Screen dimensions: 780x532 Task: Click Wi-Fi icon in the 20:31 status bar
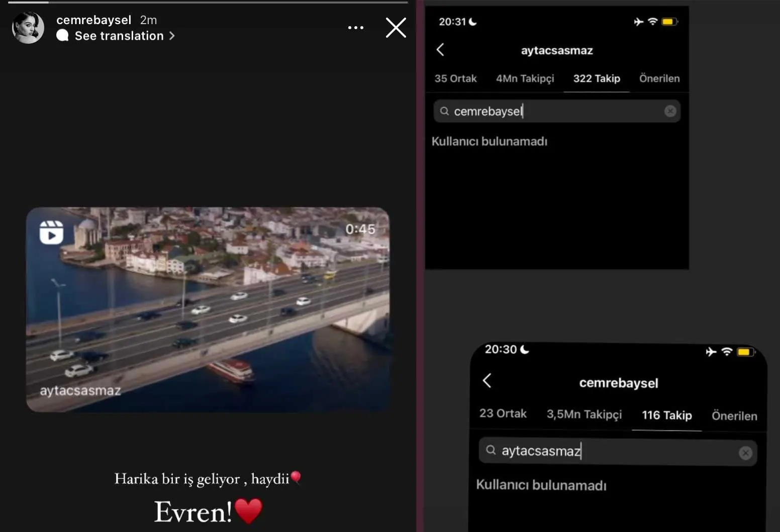pyautogui.click(x=652, y=22)
